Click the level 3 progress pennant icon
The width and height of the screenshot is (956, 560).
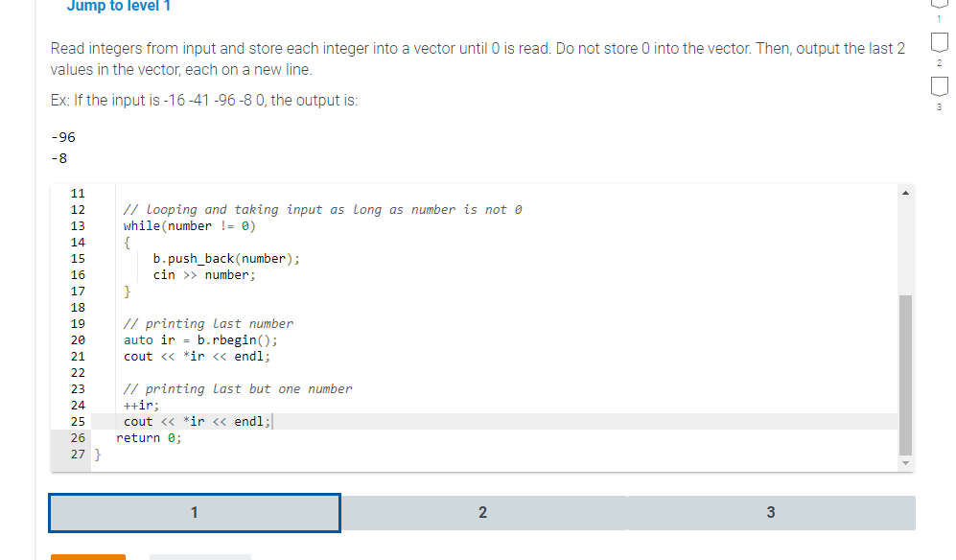point(939,86)
